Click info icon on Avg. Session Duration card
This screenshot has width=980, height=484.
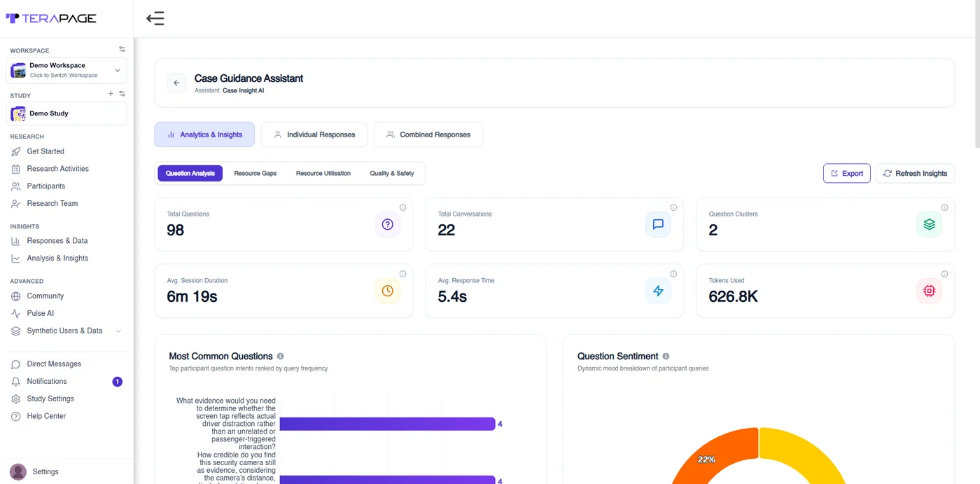tap(402, 274)
